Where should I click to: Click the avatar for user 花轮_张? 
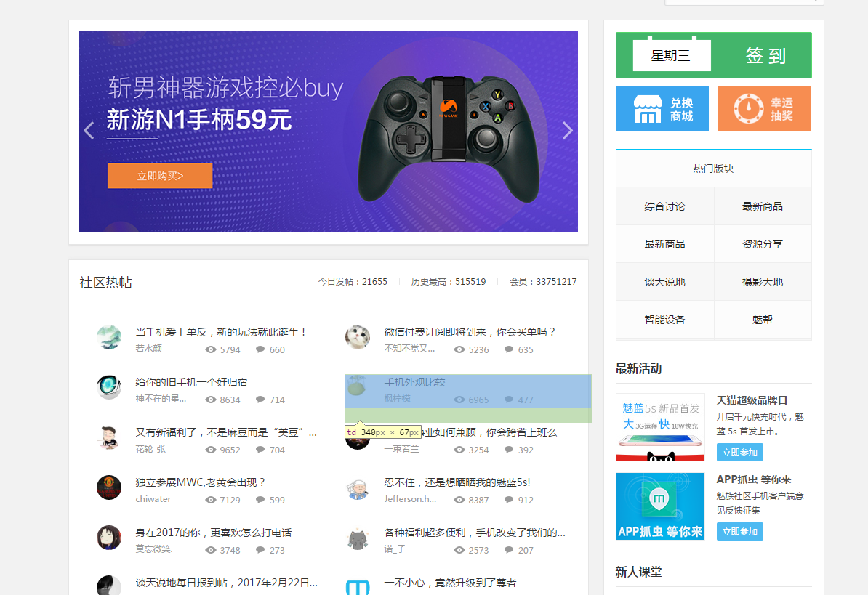tap(109, 437)
